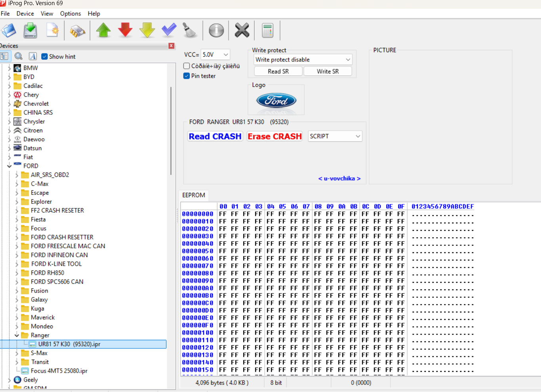This screenshot has width=541, height=392.
Task: Click the blue checkmark verify icon
Action: click(169, 30)
